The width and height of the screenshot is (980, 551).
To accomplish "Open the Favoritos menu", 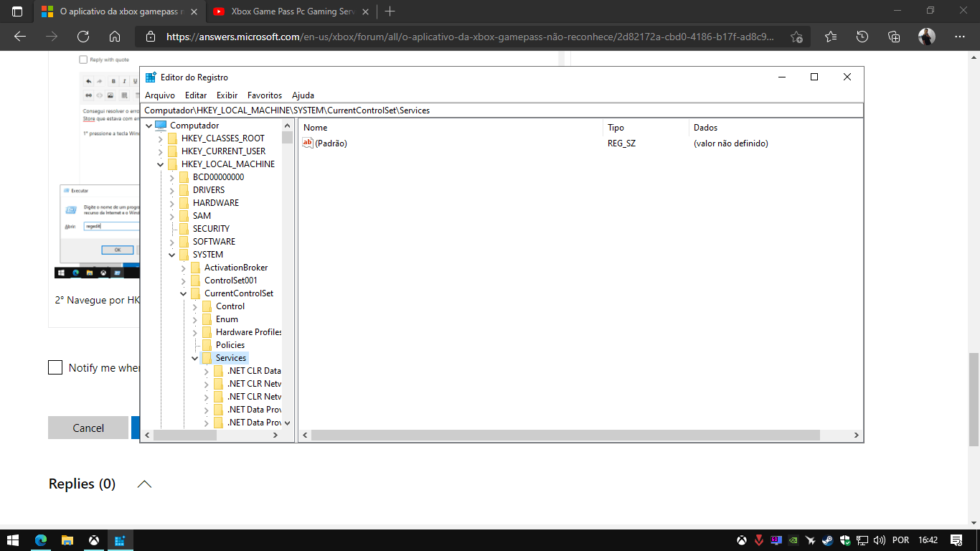I will (x=265, y=95).
